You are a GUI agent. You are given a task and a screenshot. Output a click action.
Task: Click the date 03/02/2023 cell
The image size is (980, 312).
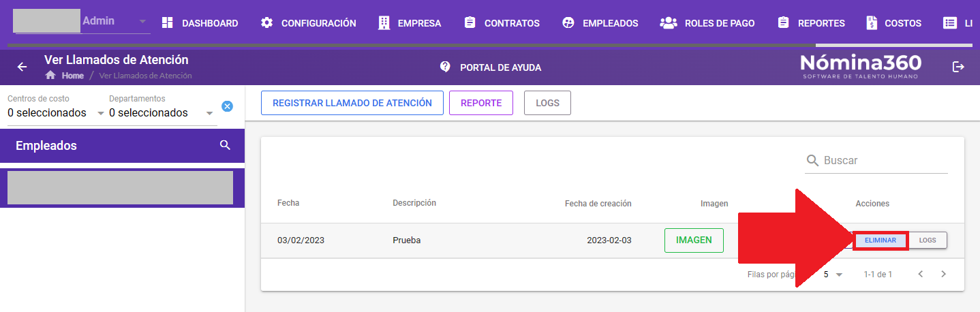[301, 240]
